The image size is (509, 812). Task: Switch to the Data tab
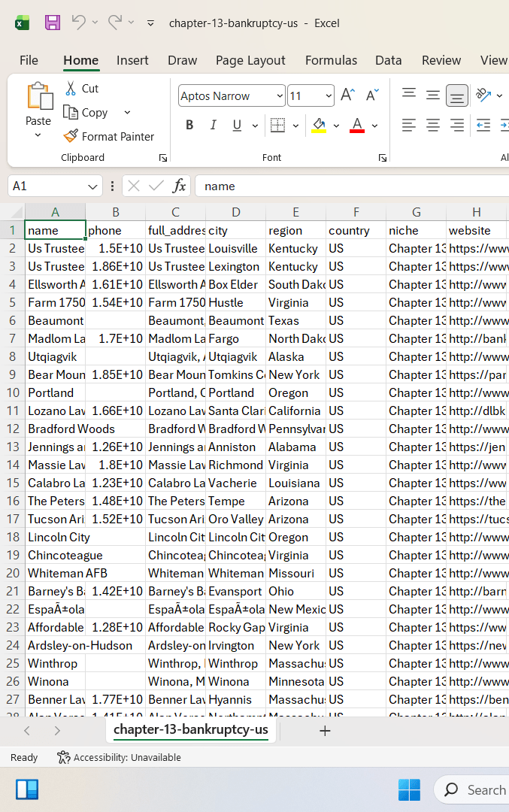(389, 60)
